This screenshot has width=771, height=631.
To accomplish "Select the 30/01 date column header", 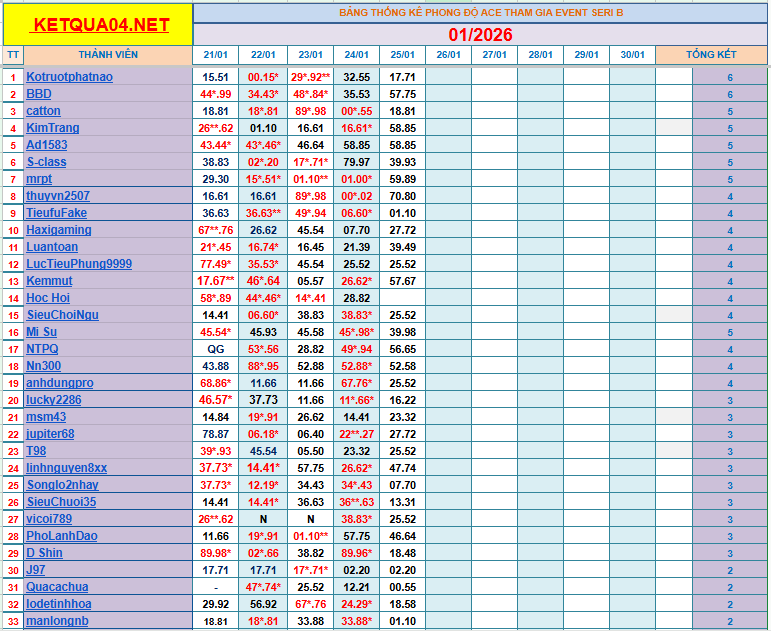I will [x=632, y=55].
